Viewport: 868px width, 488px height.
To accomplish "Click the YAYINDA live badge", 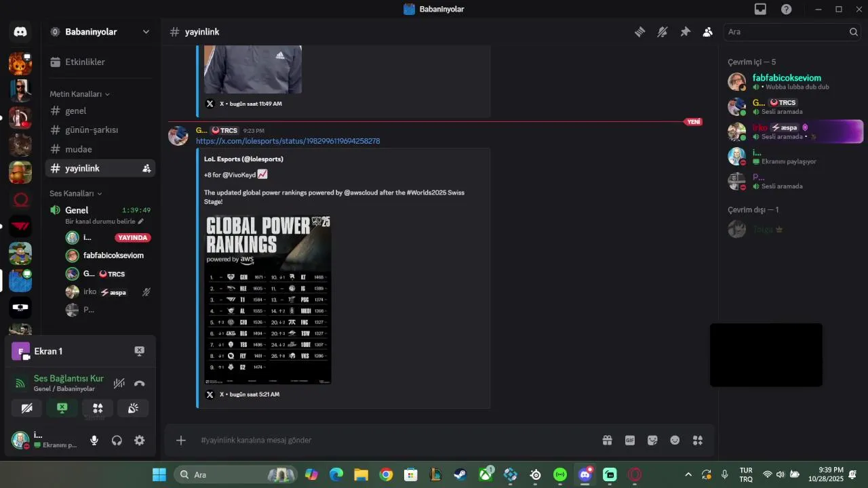I will click(132, 238).
